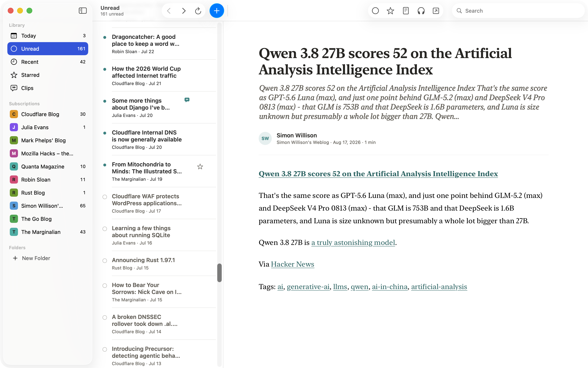Click the Search field
Screen dimensions: 588x368
[519, 11]
